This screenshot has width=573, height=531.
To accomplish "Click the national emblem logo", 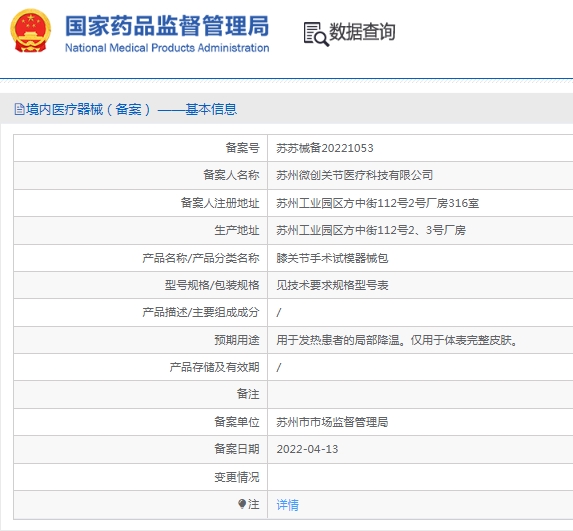I will pyautogui.click(x=30, y=31).
